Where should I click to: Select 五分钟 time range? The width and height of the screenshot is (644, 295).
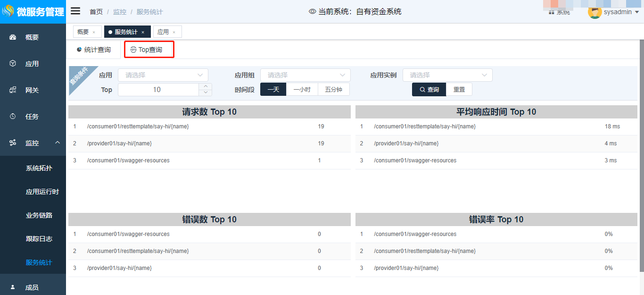[x=333, y=90]
